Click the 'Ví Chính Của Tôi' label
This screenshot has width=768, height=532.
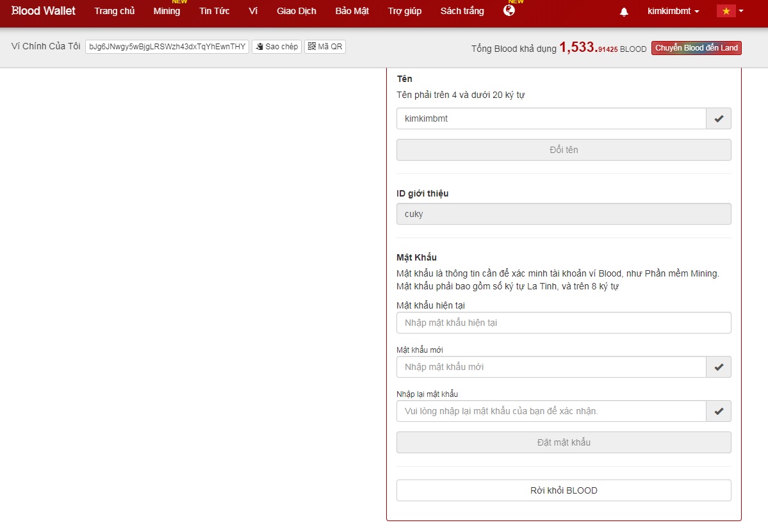[x=45, y=46]
